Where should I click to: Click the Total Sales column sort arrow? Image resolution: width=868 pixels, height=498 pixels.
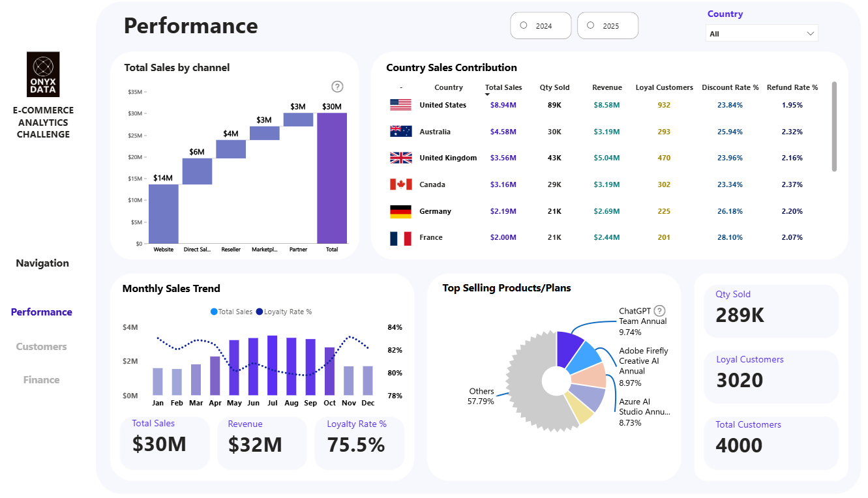pyautogui.click(x=487, y=95)
